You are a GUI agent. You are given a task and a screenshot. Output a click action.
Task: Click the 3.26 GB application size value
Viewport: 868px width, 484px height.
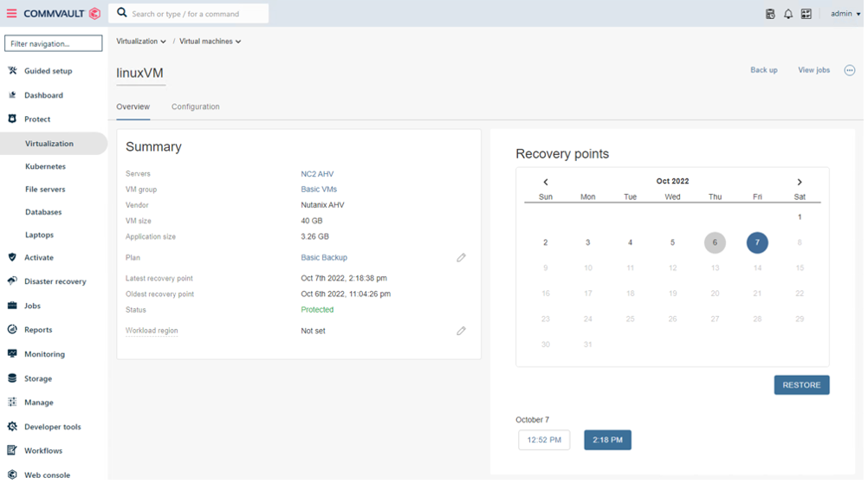pyautogui.click(x=315, y=236)
